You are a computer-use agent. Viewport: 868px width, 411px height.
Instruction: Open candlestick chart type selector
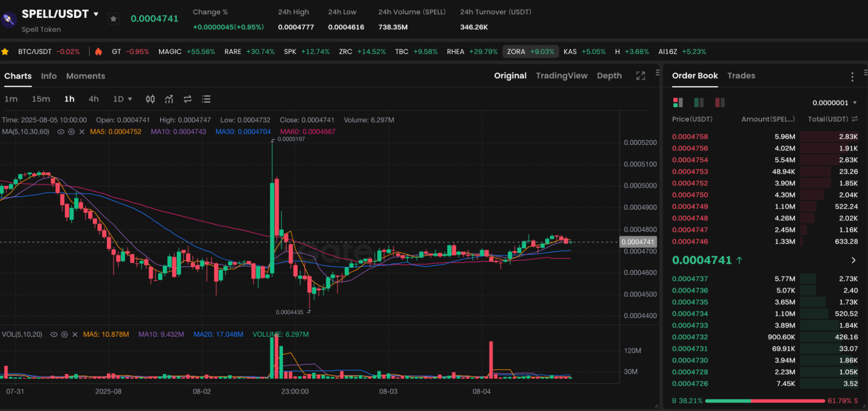coord(150,99)
